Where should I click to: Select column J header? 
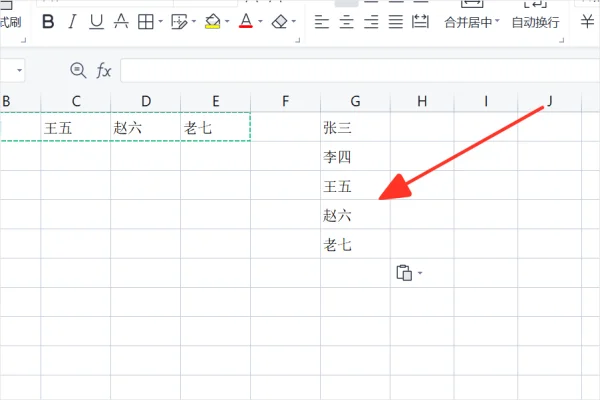click(x=549, y=101)
